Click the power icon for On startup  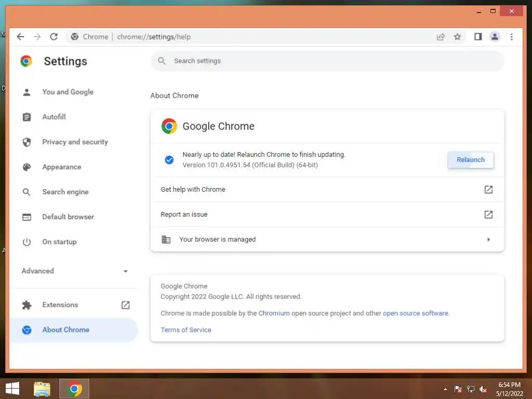(x=26, y=242)
